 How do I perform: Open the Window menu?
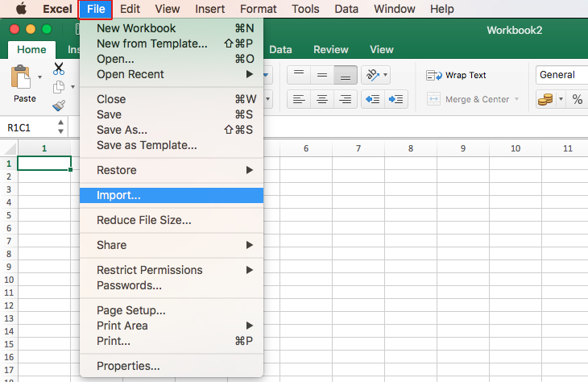(x=395, y=9)
